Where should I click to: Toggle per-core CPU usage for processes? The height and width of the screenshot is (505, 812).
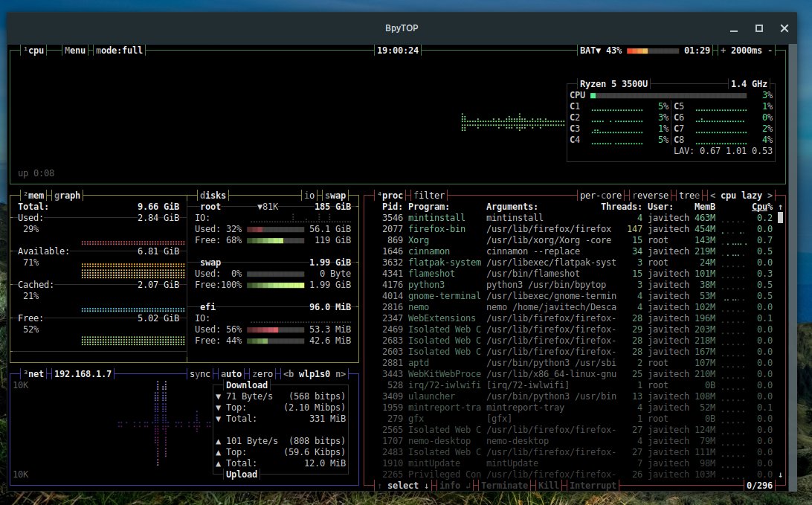pyautogui.click(x=601, y=196)
